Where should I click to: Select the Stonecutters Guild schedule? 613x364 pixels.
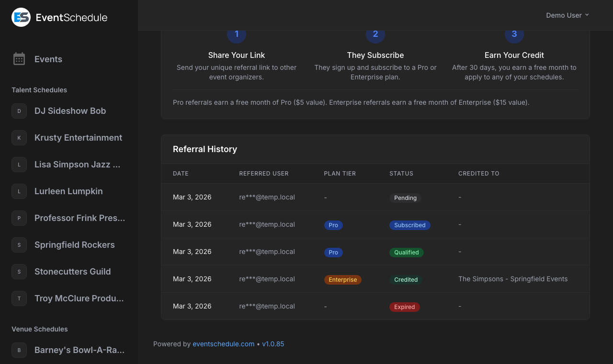[x=72, y=272]
